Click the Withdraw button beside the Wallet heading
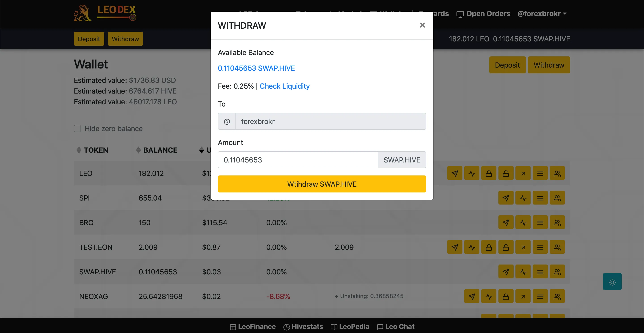644x333 pixels. coord(549,65)
